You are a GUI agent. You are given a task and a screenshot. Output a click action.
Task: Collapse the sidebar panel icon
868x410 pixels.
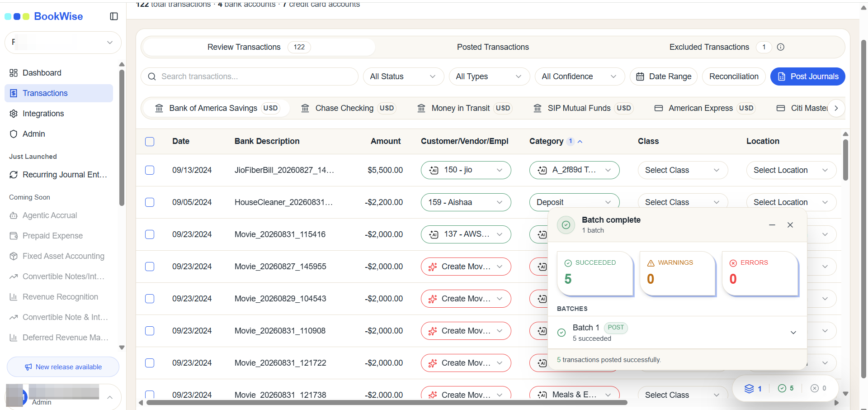point(114,16)
